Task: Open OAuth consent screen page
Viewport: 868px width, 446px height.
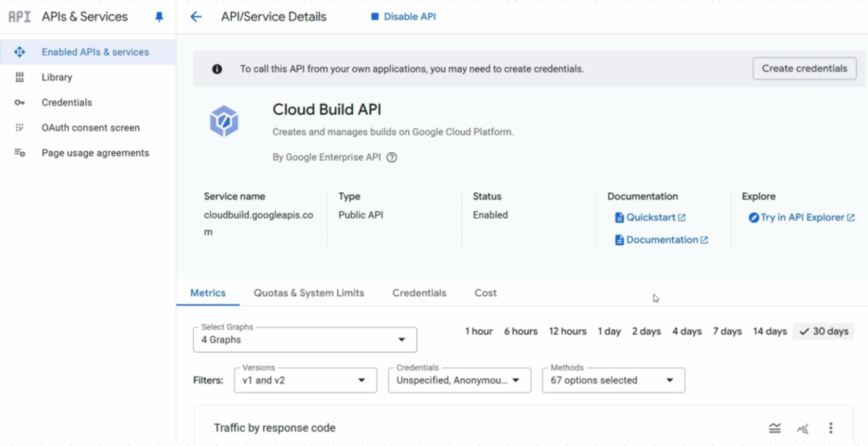Action: point(88,127)
